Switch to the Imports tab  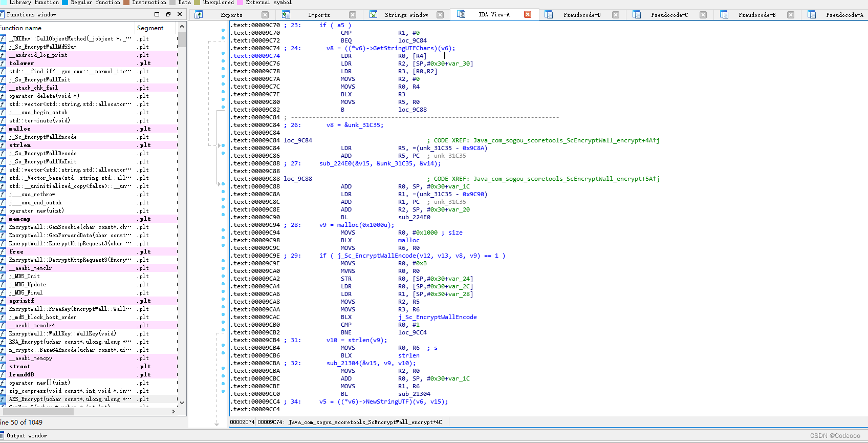click(319, 15)
